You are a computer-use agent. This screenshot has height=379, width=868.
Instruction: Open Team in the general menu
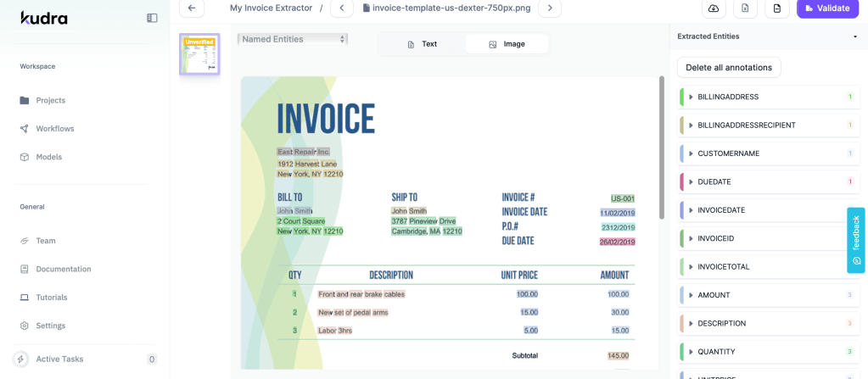click(45, 241)
